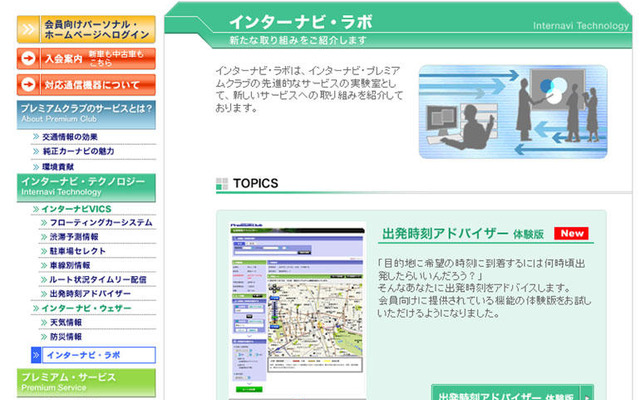The height and width of the screenshot is (400, 640).
Task: Open the 入会案内 membership guide button
Action: click(x=86, y=59)
